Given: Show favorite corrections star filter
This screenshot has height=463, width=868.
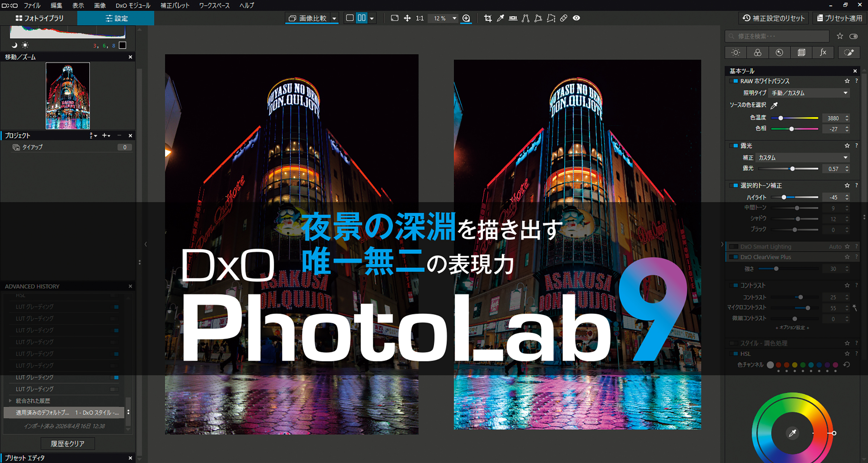Looking at the screenshot, I should 840,36.
